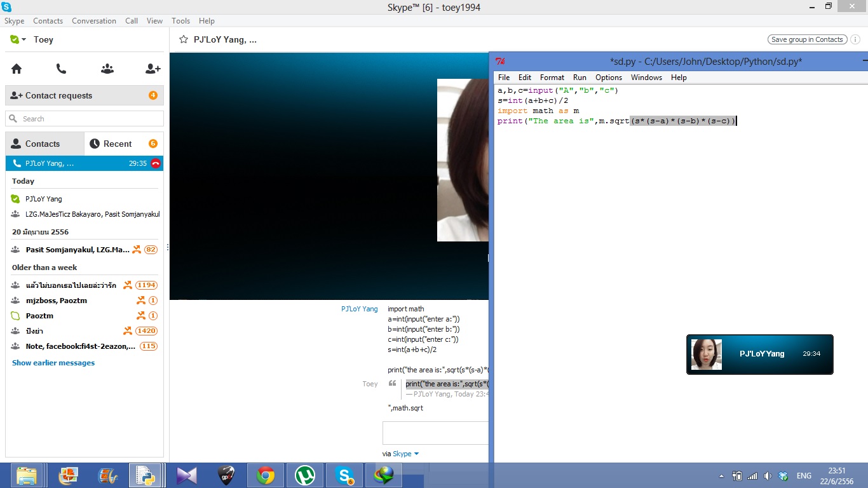Go to Skype Home using the house icon
This screenshot has height=488, width=868.
(x=17, y=69)
